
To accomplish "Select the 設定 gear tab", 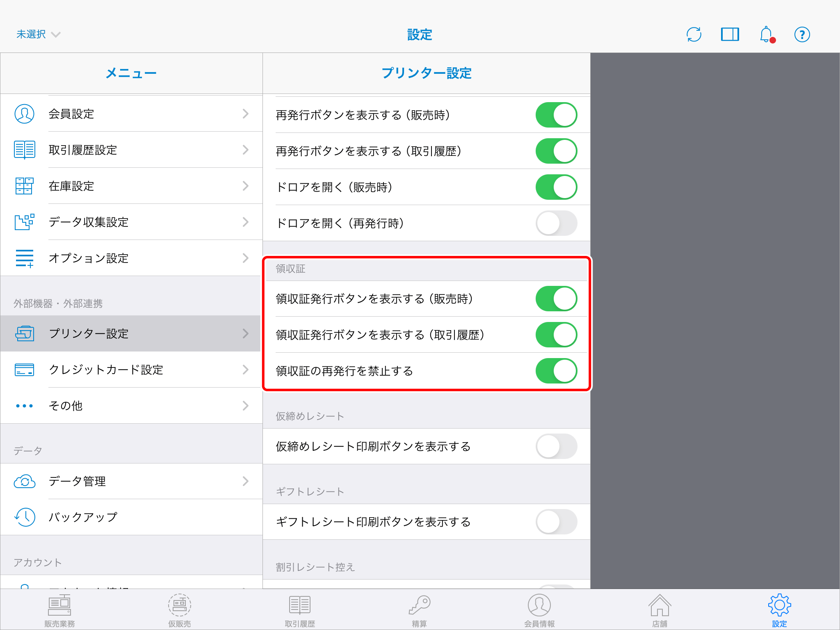I will [x=779, y=610].
